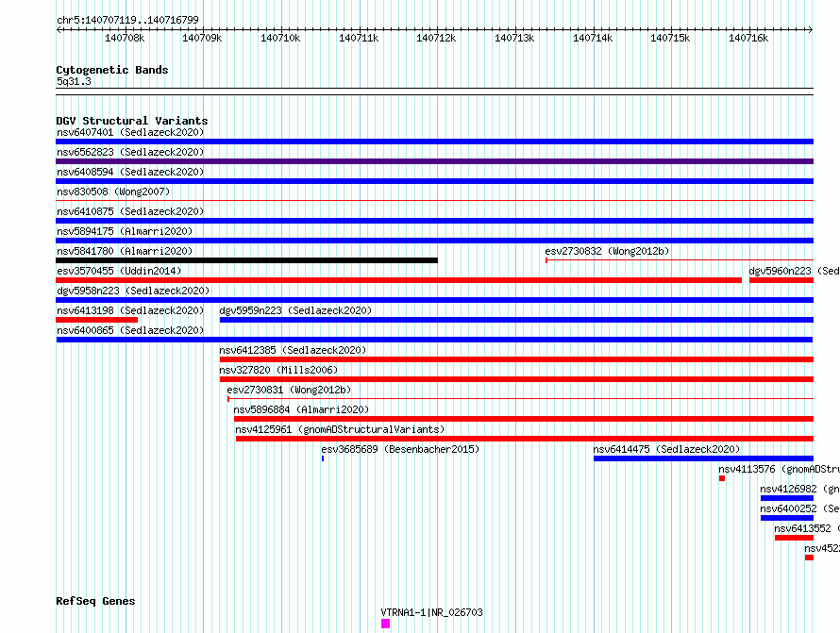Select esv3685689 (Besenbacher2015) label
Image resolution: width=840 pixels, height=633 pixels.
[x=400, y=449]
